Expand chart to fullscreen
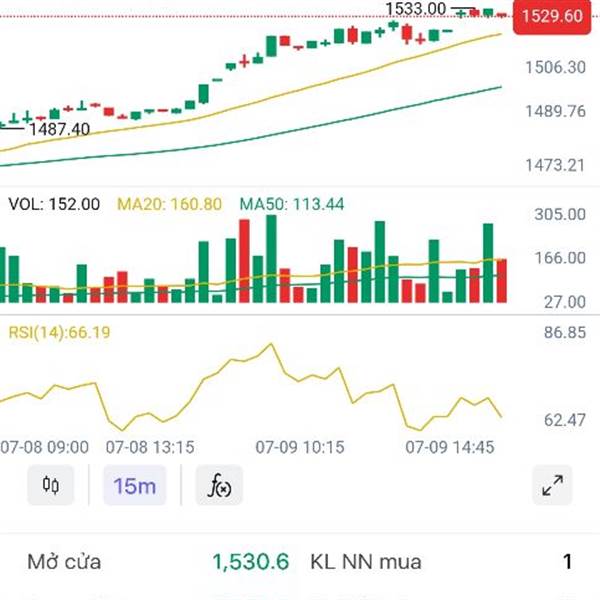 tap(552, 485)
